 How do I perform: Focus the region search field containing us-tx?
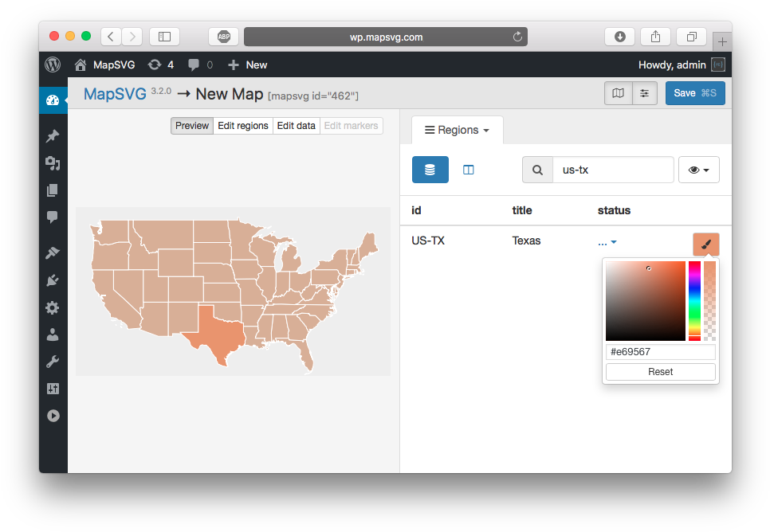613,170
